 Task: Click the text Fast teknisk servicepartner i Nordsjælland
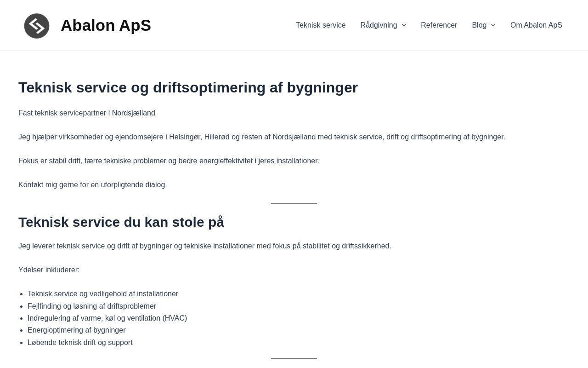pos(87,113)
